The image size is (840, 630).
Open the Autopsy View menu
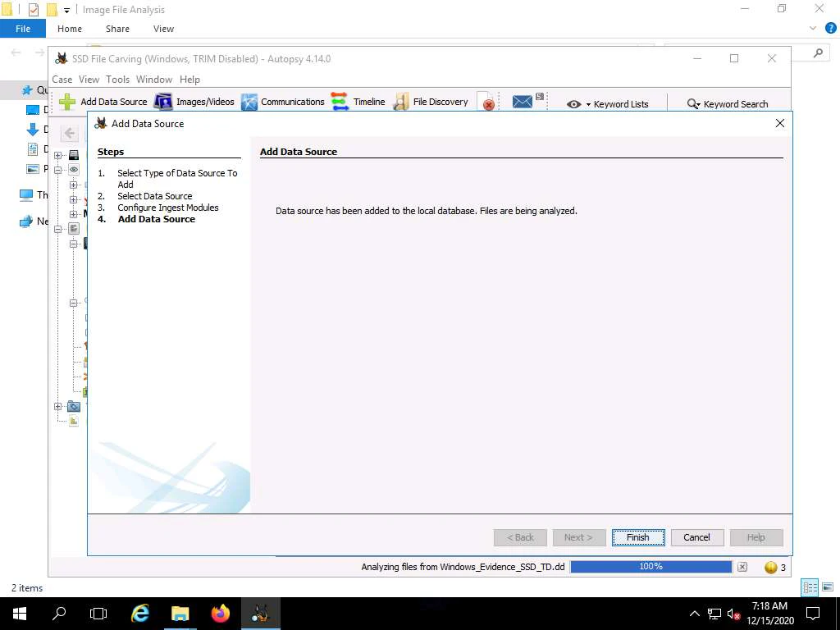pyautogui.click(x=89, y=80)
